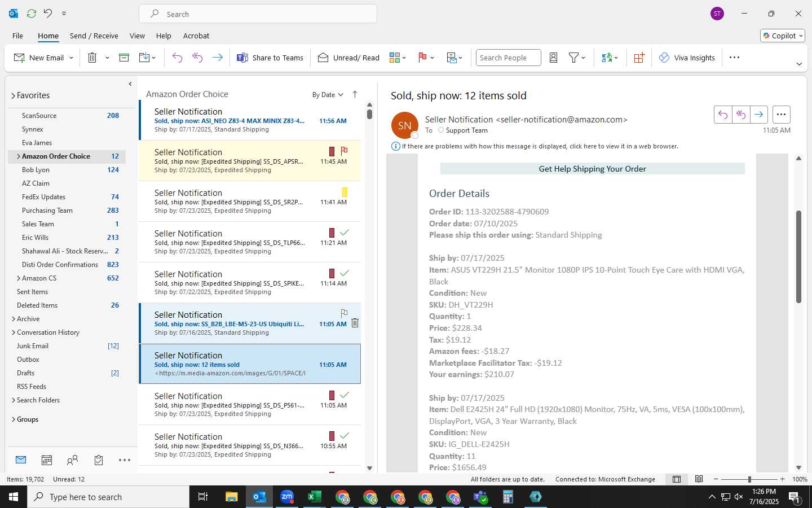This screenshot has width=812, height=508.
Task: Click Forward in reading pane header
Action: [x=759, y=115]
